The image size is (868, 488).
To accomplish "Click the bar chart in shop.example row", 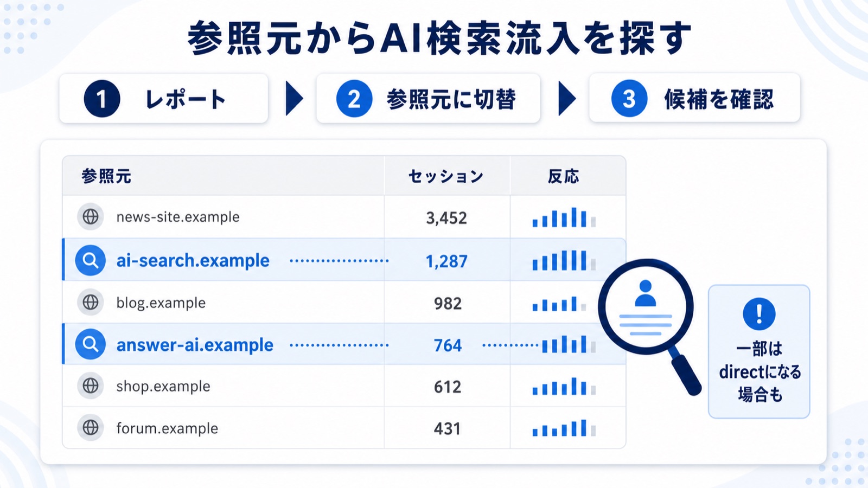I will click(x=564, y=387).
